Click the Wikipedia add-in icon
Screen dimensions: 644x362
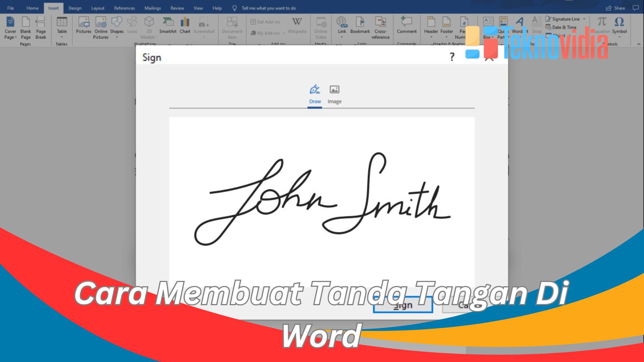tap(297, 25)
